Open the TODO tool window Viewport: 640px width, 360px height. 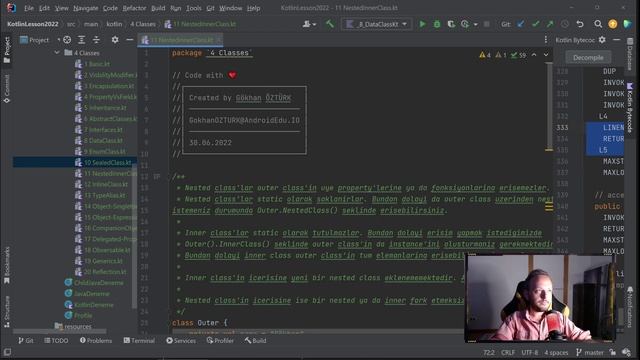(56, 340)
